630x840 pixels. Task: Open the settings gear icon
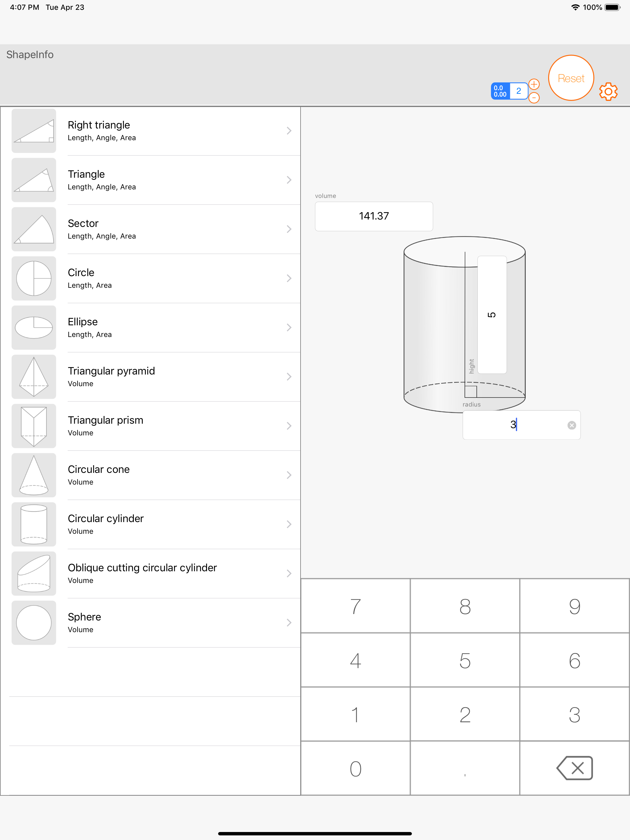[608, 92]
